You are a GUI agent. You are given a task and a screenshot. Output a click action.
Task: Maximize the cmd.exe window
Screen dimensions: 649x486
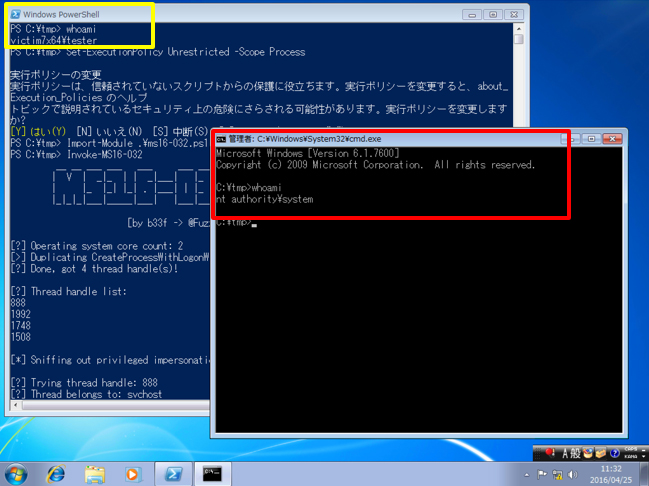[x=591, y=139]
